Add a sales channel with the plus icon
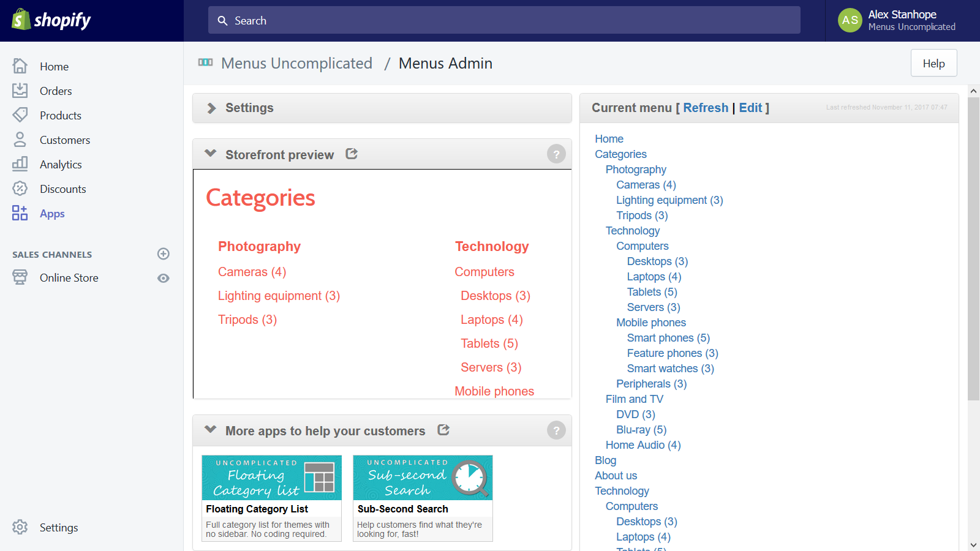980x551 pixels. [163, 253]
